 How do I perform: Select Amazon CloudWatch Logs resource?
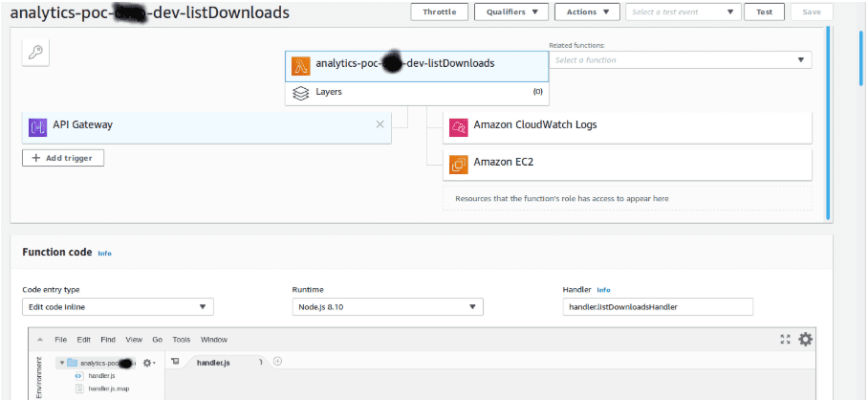(x=627, y=127)
